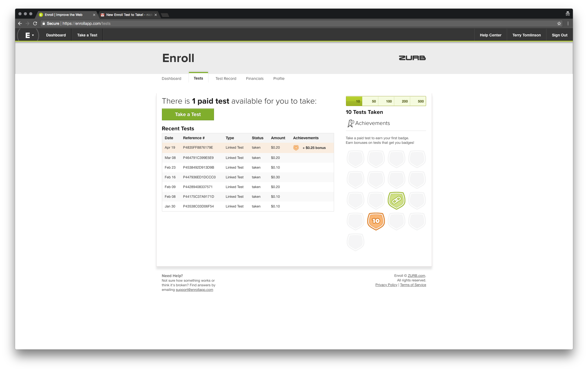Bookmark the page with the star icon

click(x=559, y=23)
